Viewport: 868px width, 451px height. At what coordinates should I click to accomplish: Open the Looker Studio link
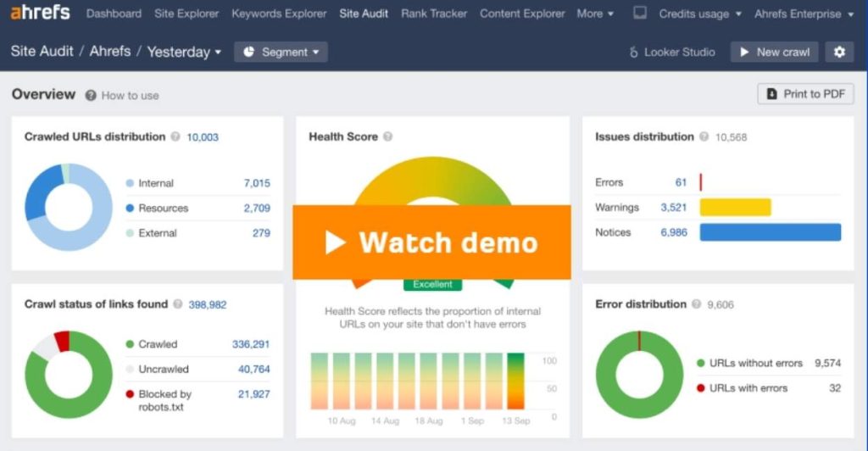point(672,52)
